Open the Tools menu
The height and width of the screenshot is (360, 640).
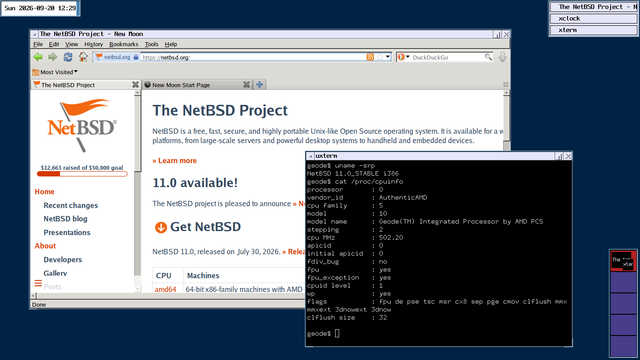[151, 44]
